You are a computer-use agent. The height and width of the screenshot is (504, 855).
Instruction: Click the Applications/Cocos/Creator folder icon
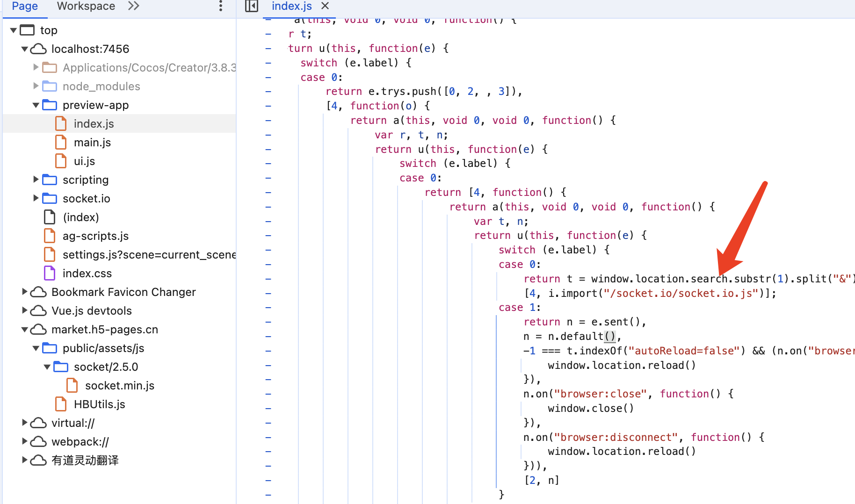(x=50, y=68)
